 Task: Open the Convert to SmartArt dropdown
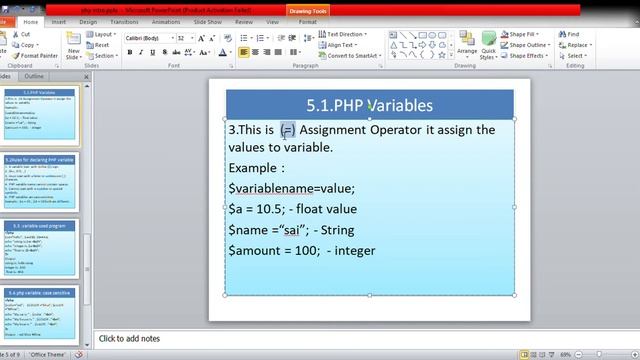click(x=350, y=56)
